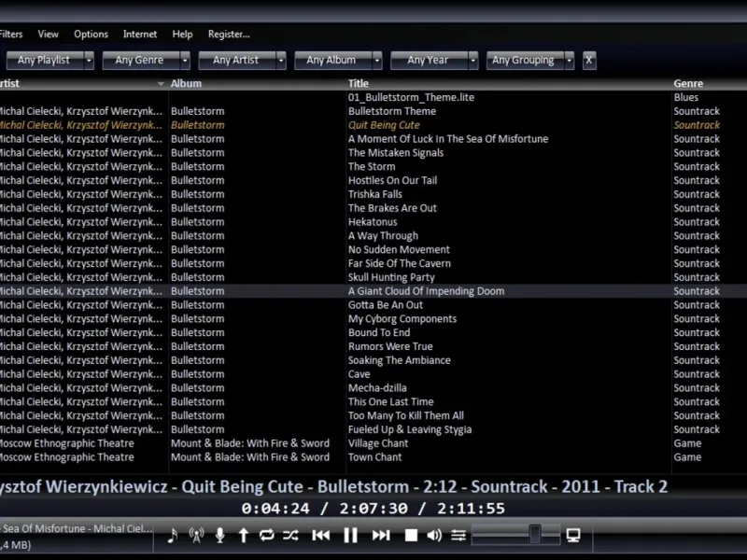The image size is (747, 560).
Task: Click the playback time counter 0:04:24
Action: tap(275, 509)
